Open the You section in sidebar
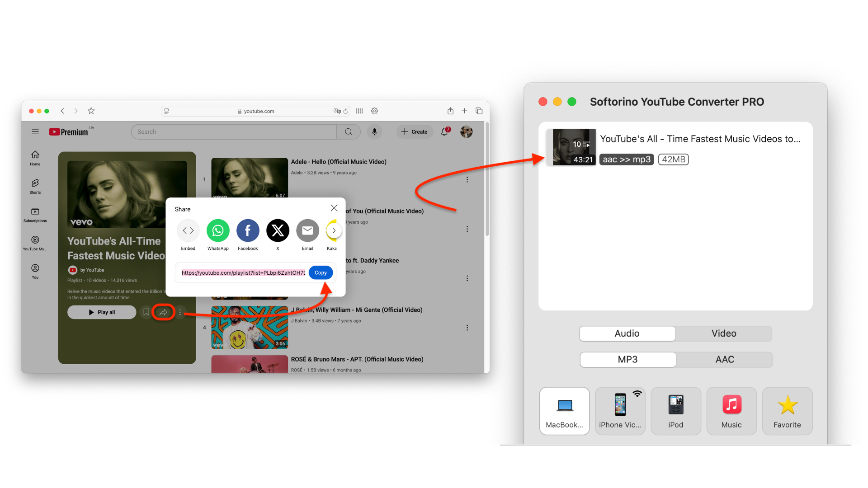 35,272
